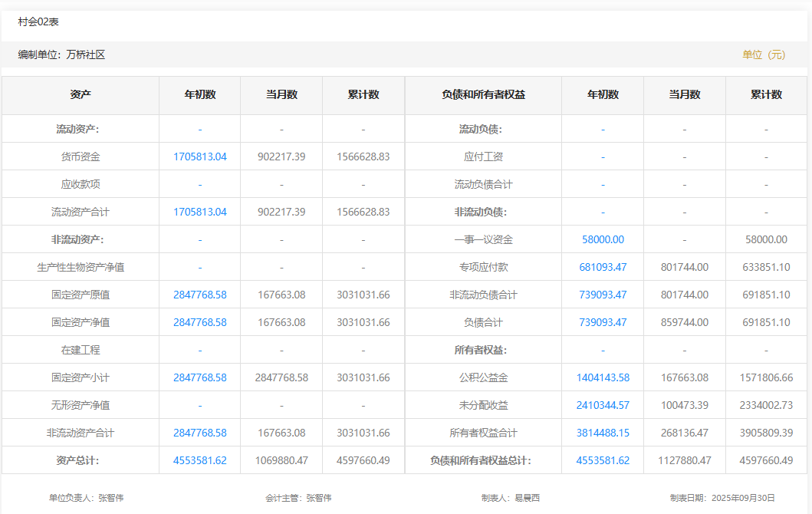Screen dimensions: 812x514
Task: Click the 单位（元） label
Action: pyautogui.click(x=764, y=54)
